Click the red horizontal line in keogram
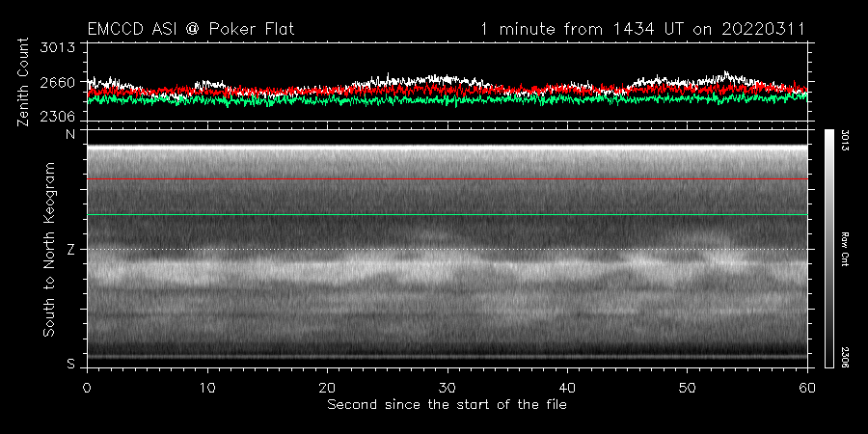This screenshot has height=434, width=868. (448, 178)
